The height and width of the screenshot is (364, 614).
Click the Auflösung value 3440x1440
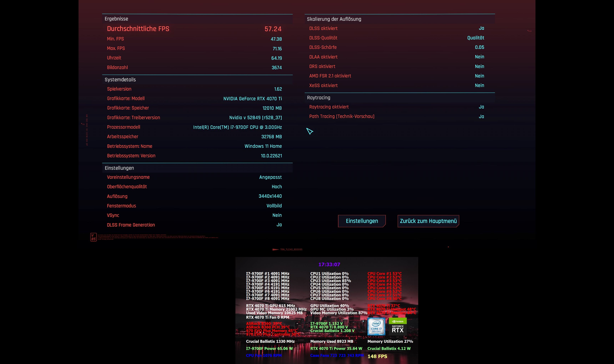[270, 196]
